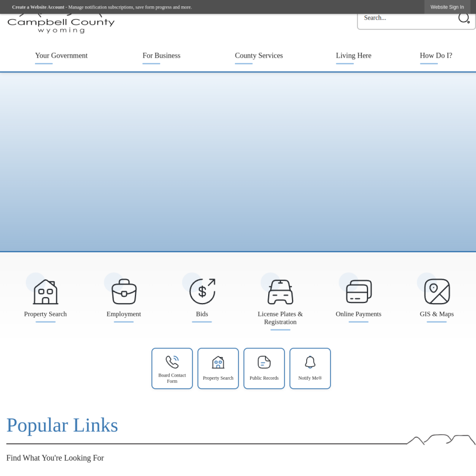Viewport: 476px width, 476px height.
Task: Open the Property Search house icon
Action: 45,292
